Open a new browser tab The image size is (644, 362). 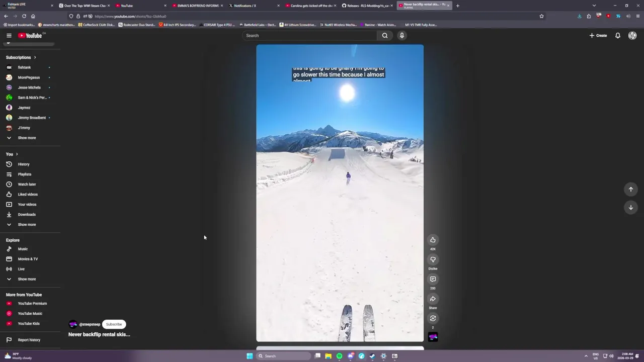(x=457, y=6)
